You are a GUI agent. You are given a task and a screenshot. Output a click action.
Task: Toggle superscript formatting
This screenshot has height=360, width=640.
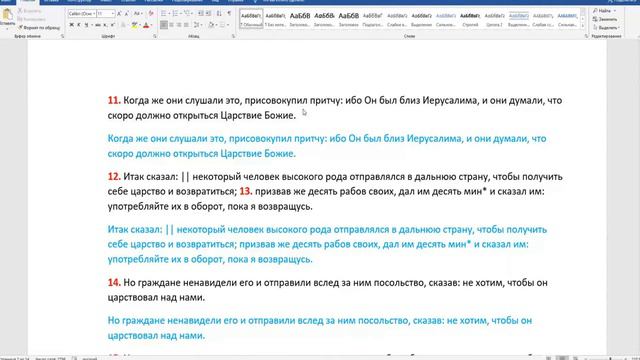coord(113,25)
